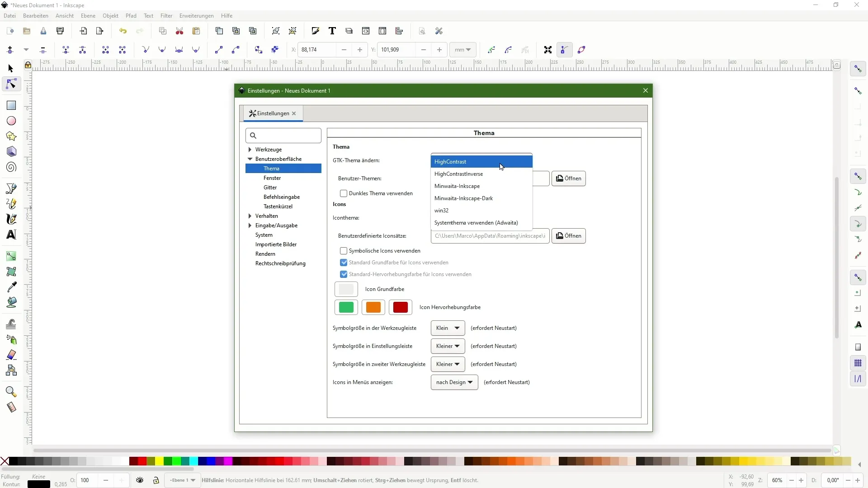
Task: Select Fenster in the settings tree
Action: point(272,178)
